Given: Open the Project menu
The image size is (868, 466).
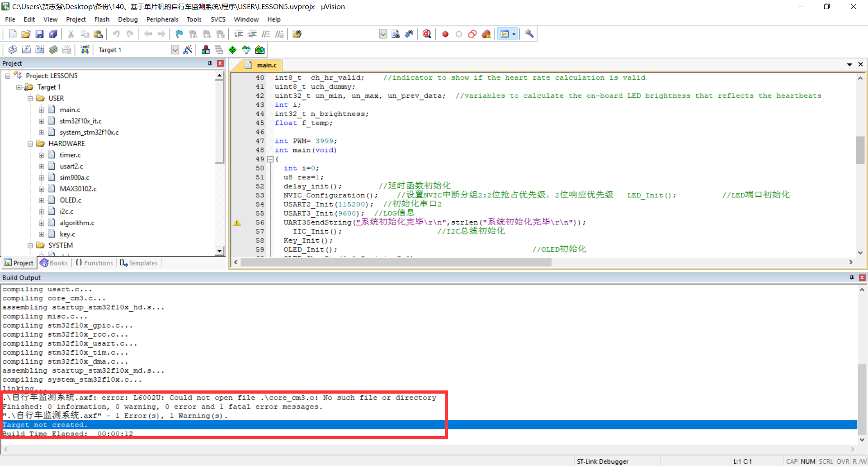Looking at the screenshot, I should click(75, 19).
